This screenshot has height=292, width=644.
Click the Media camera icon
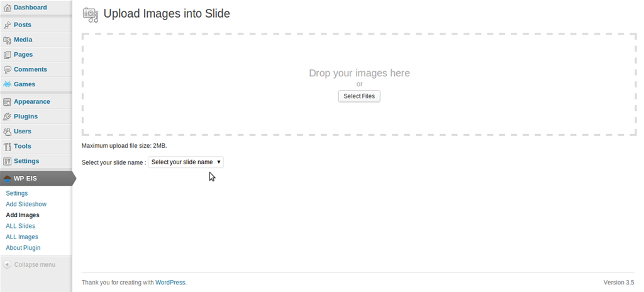[x=7, y=40]
